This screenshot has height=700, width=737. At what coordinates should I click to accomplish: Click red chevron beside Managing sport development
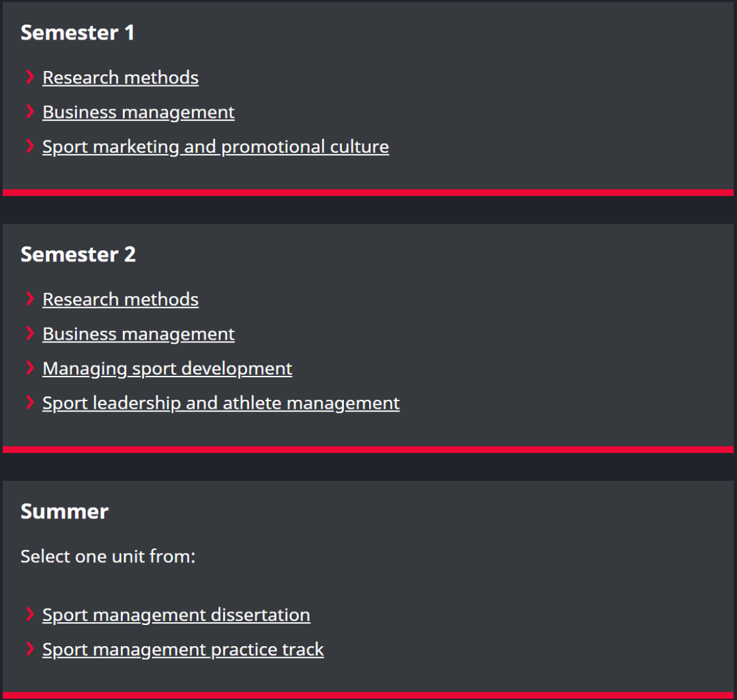click(29, 368)
